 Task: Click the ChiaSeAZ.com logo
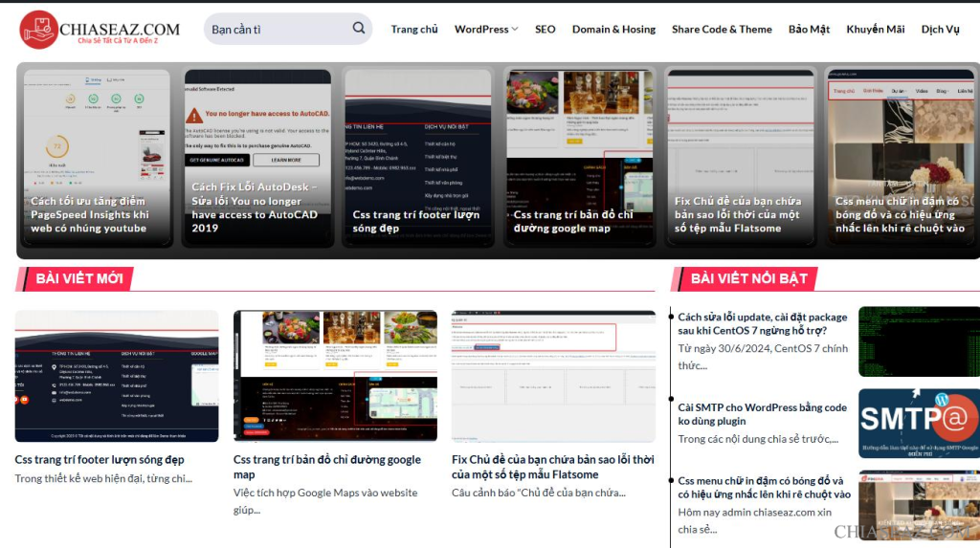[x=100, y=29]
